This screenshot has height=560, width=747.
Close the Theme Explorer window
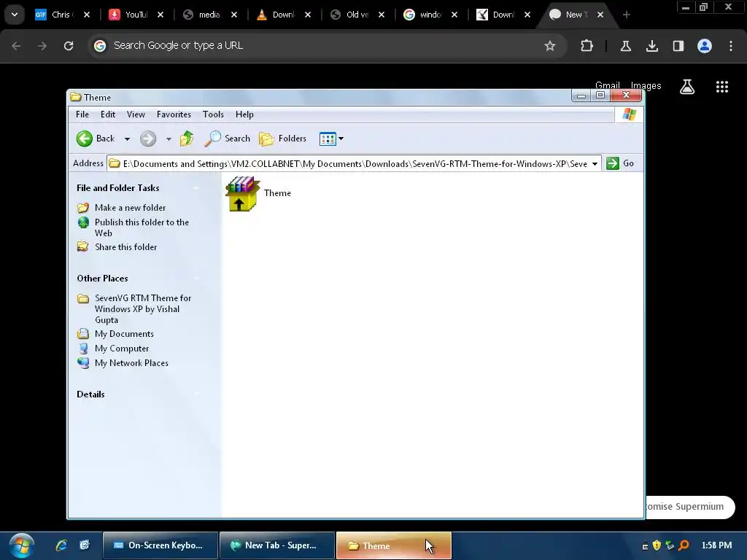point(627,96)
